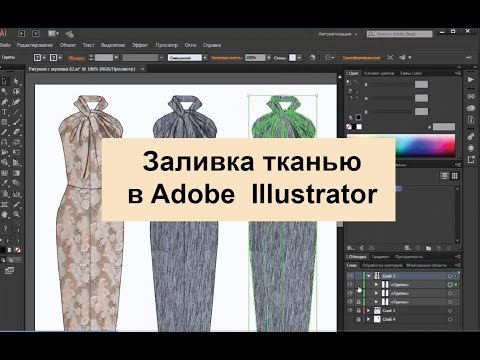
Task: Choose the Type tool
Action: tap(5, 112)
